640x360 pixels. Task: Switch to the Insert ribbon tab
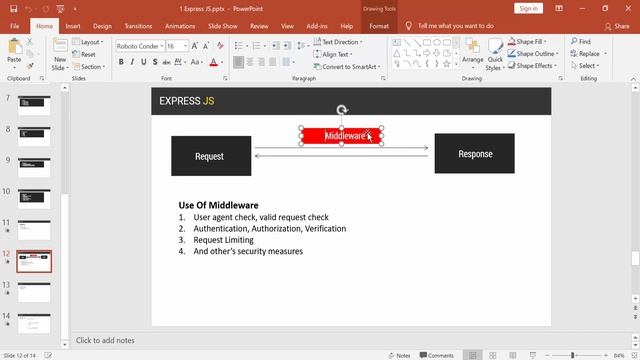[x=73, y=26]
